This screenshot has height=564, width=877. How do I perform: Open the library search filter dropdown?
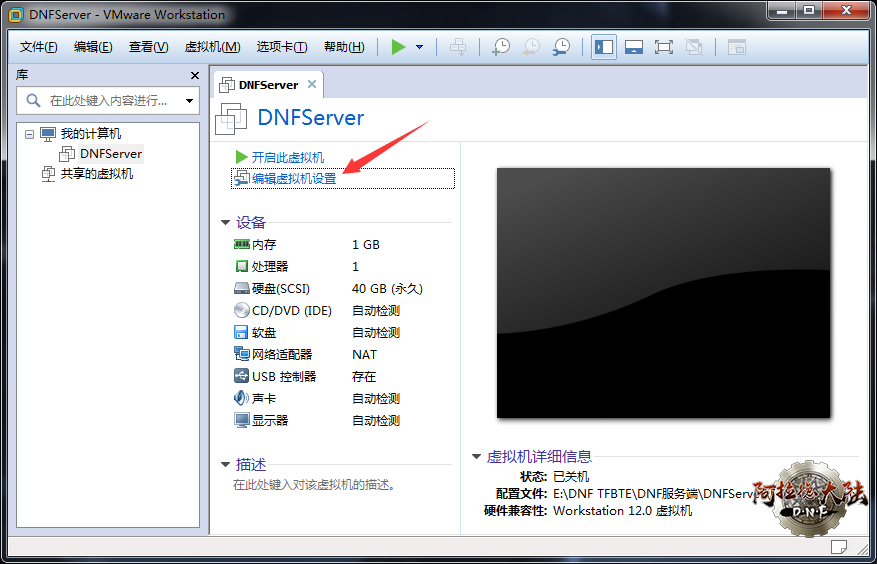(189, 101)
